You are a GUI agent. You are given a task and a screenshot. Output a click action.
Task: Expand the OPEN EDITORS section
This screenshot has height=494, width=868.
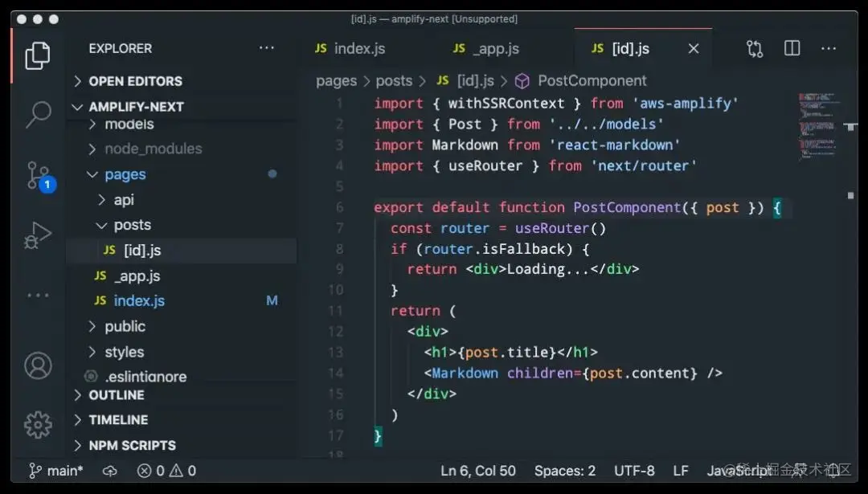point(182,81)
